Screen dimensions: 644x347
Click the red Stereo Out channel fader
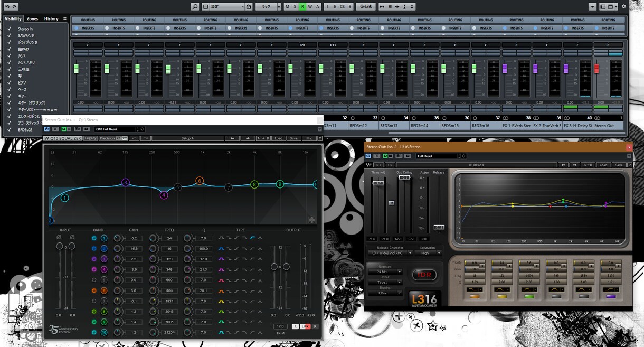[x=597, y=69]
